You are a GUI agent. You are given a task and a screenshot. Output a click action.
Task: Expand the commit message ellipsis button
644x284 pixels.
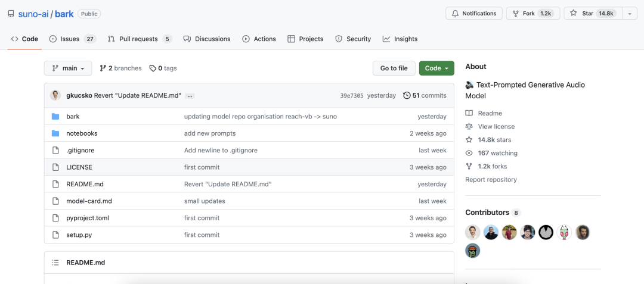coord(190,96)
